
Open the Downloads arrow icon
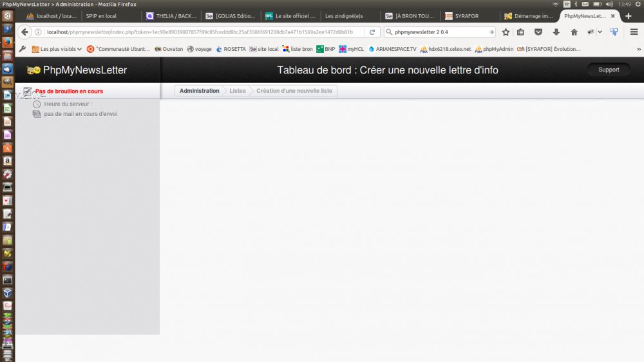556,32
